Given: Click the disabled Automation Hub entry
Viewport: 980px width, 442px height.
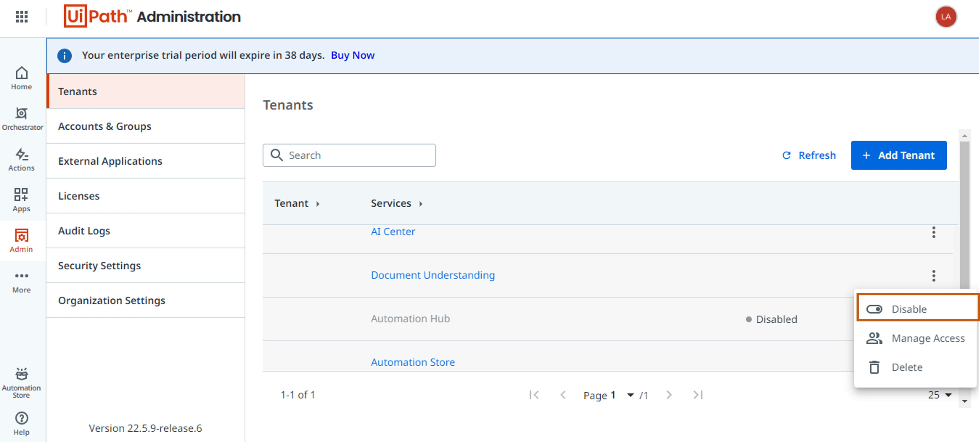Looking at the screenshot, I should pyautogui.click(x=410, y=319).
